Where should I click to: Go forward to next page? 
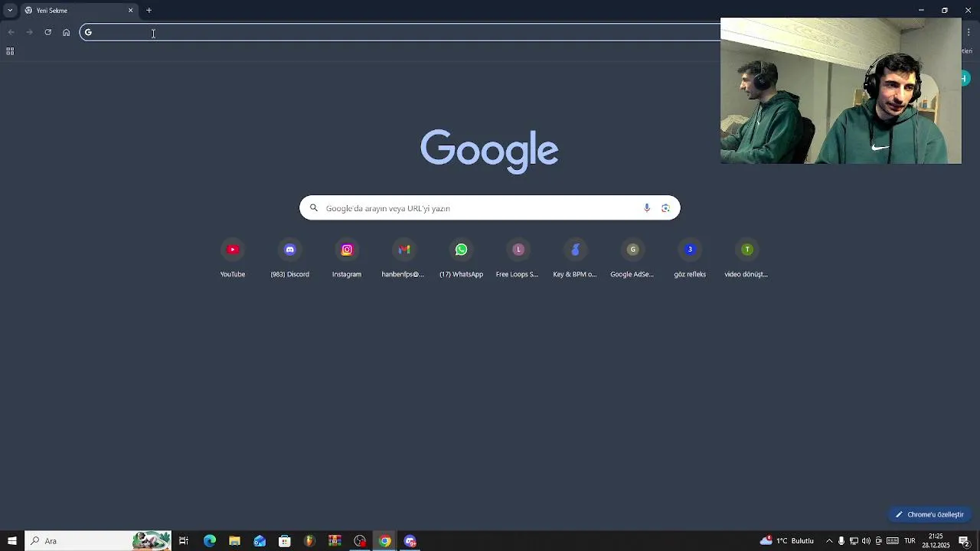tap(29, 32)
